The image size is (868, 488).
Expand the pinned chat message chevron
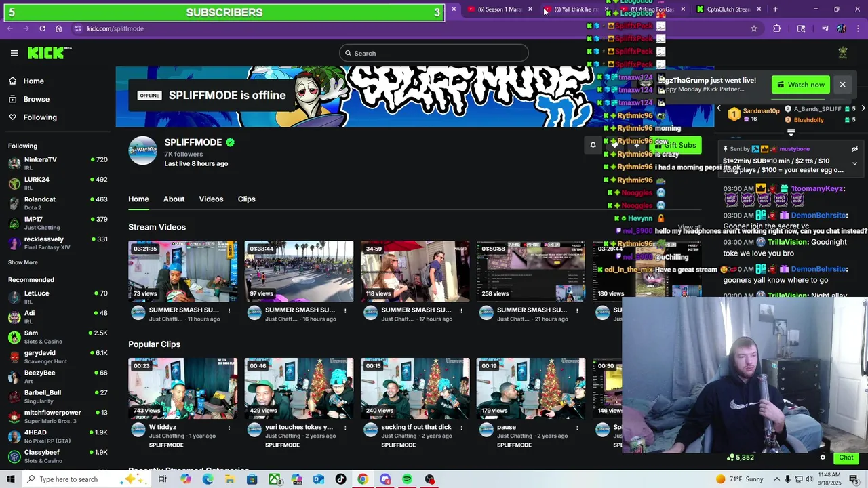(x=854, y=163)
